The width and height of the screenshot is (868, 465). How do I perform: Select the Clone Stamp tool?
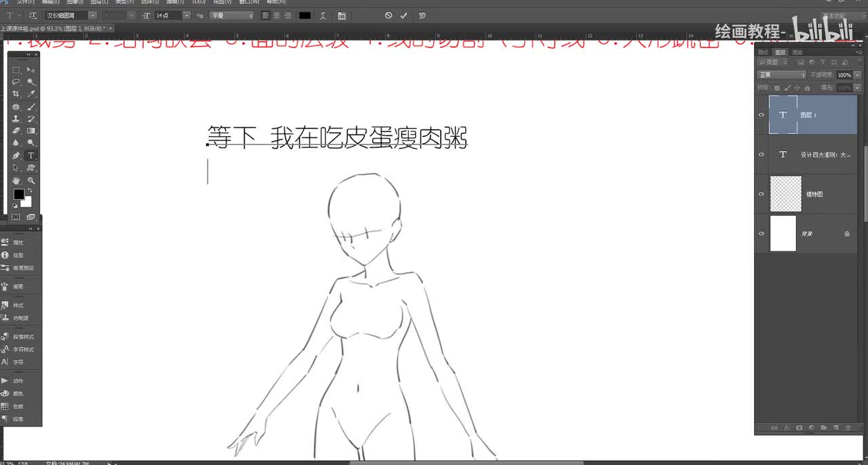tap(16, 119)
